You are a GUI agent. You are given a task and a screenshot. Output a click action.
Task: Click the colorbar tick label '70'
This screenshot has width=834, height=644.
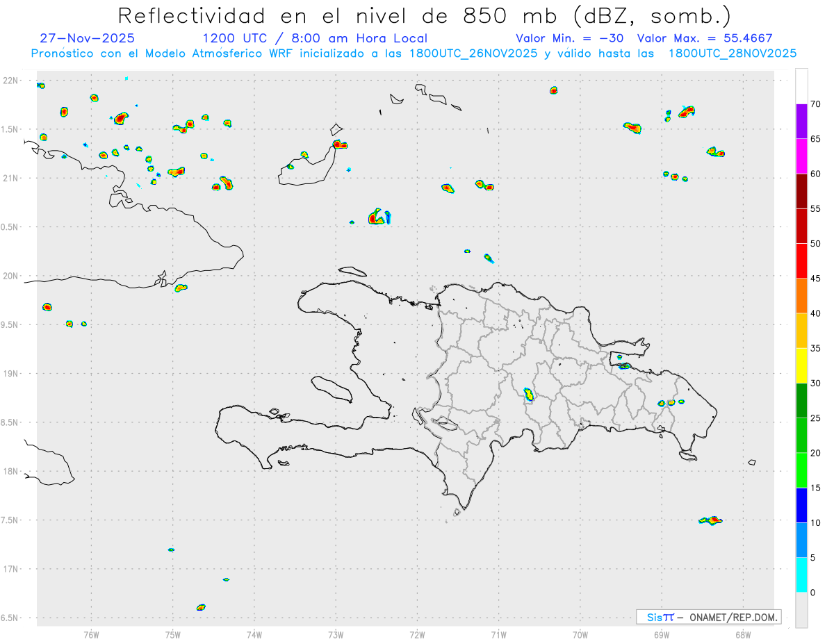[815, 104]
